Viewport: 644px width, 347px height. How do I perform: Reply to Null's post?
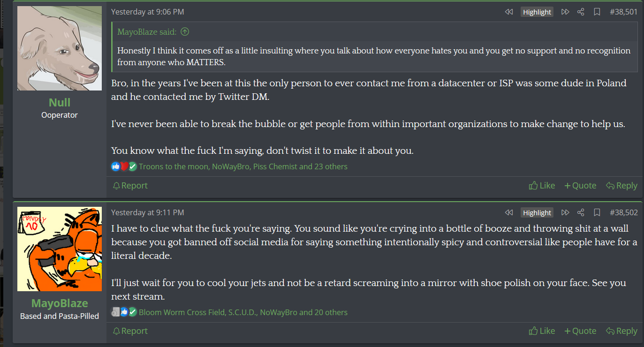(621, 186)
